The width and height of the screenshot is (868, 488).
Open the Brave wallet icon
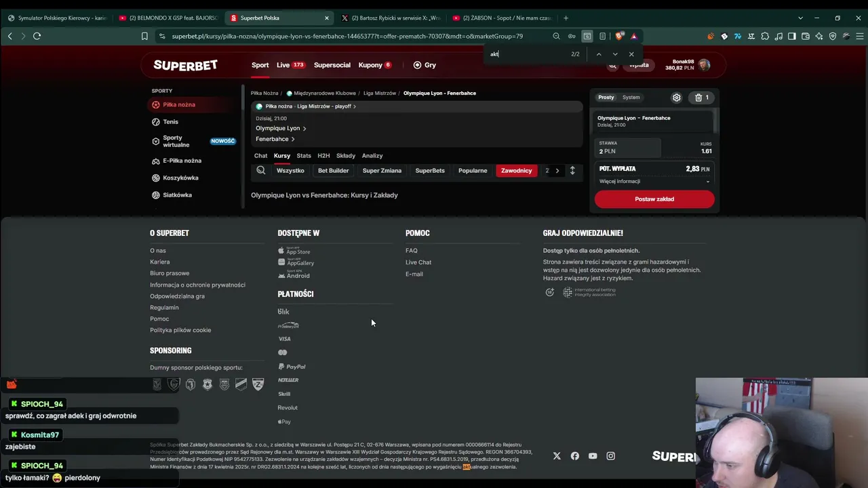point(806,36)
